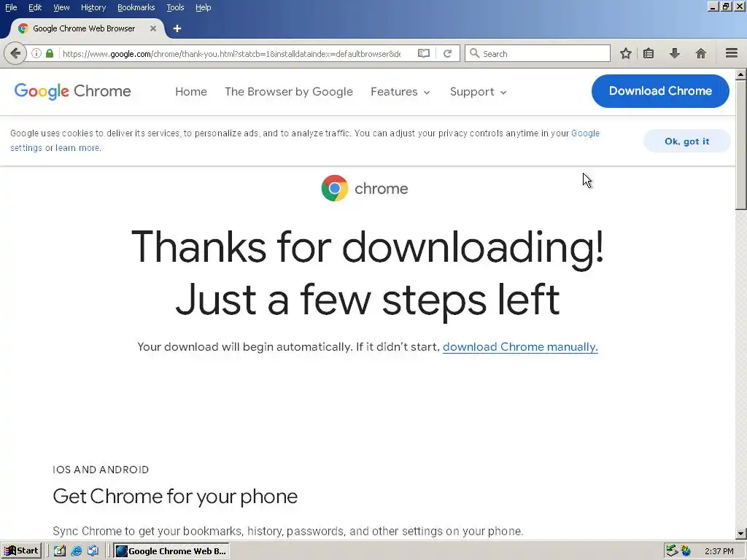Viewport: 747px width, 560px height.
Task: Open the History menu
Action: (x=93, y=7)
